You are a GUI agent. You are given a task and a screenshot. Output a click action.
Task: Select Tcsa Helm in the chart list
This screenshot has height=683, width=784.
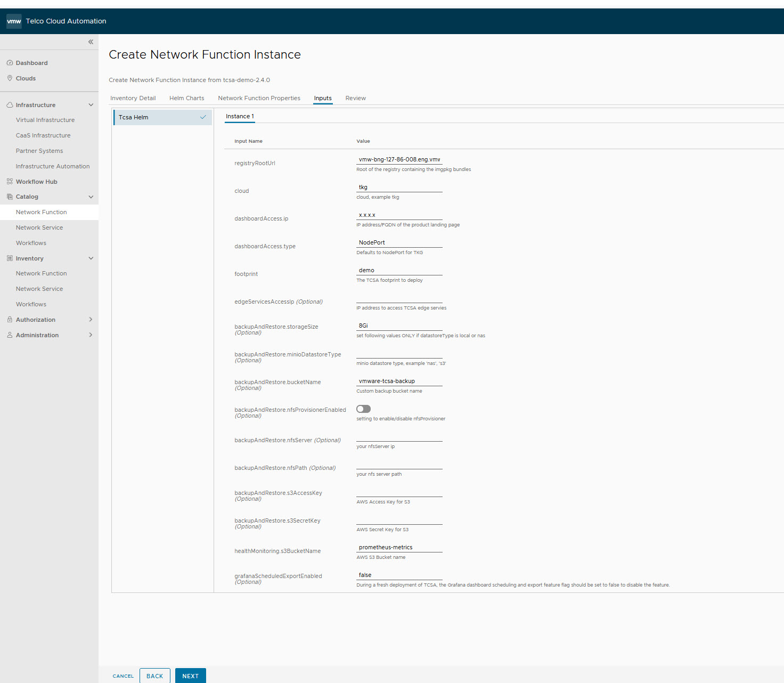click(x=163, y=117)
